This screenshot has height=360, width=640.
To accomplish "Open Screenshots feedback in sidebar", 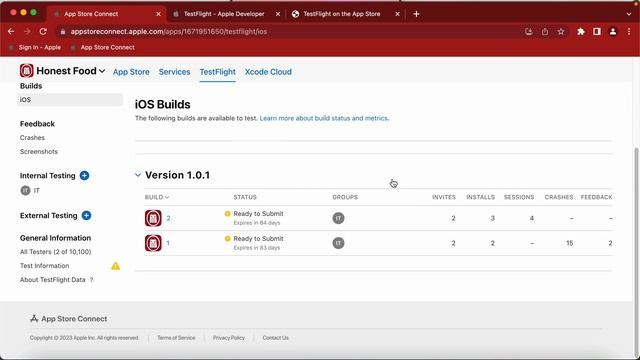I will pyautogui.click(x=39, y=151).
